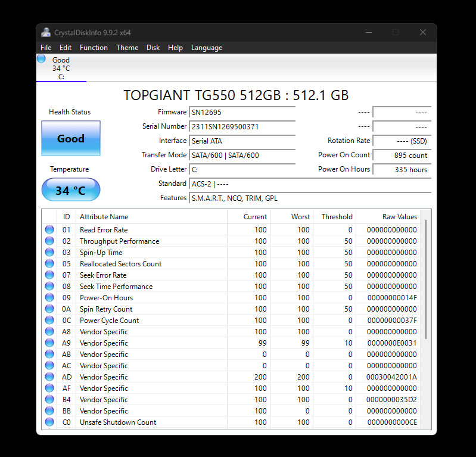
Task: Click the Interface field Serial ATA
Action: (242, 141)
